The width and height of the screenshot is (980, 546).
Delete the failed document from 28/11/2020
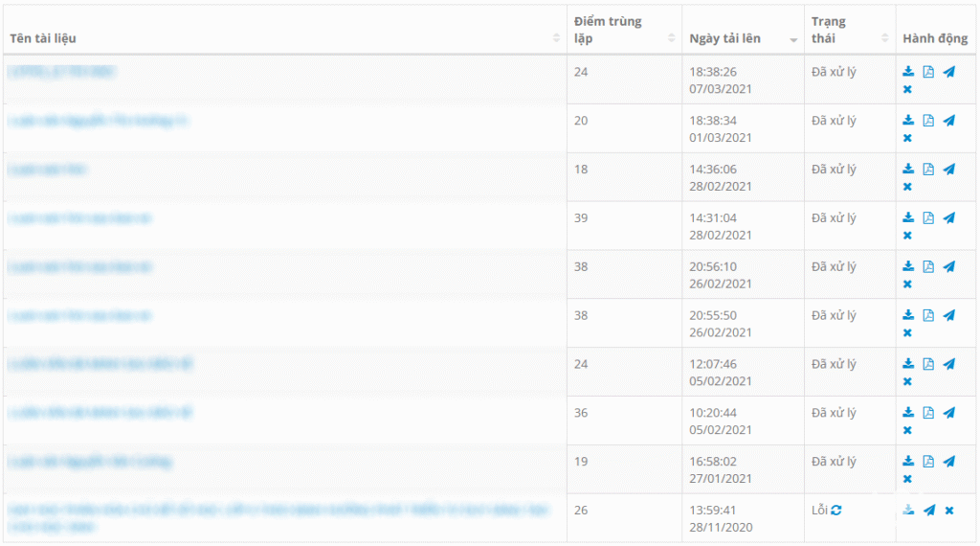949,511
